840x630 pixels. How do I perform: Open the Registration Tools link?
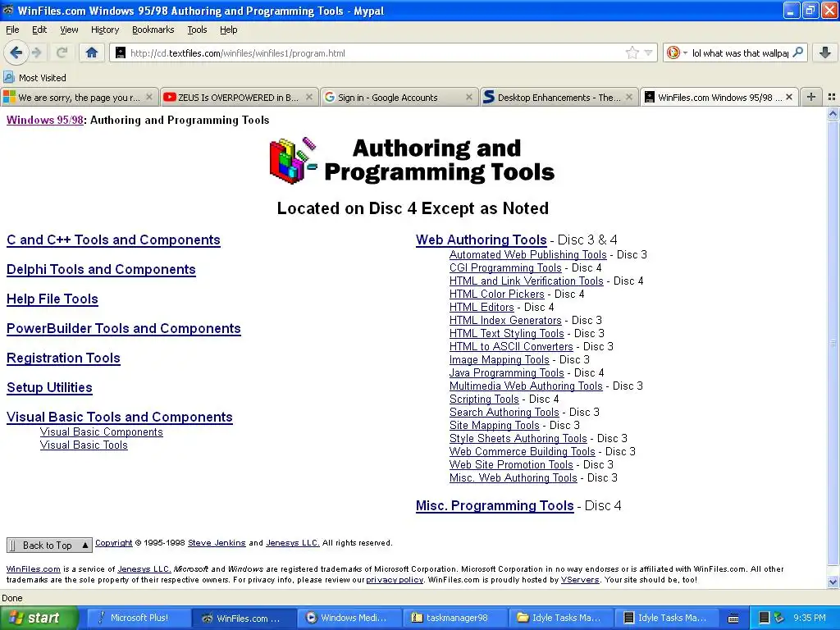coord(63,358)
